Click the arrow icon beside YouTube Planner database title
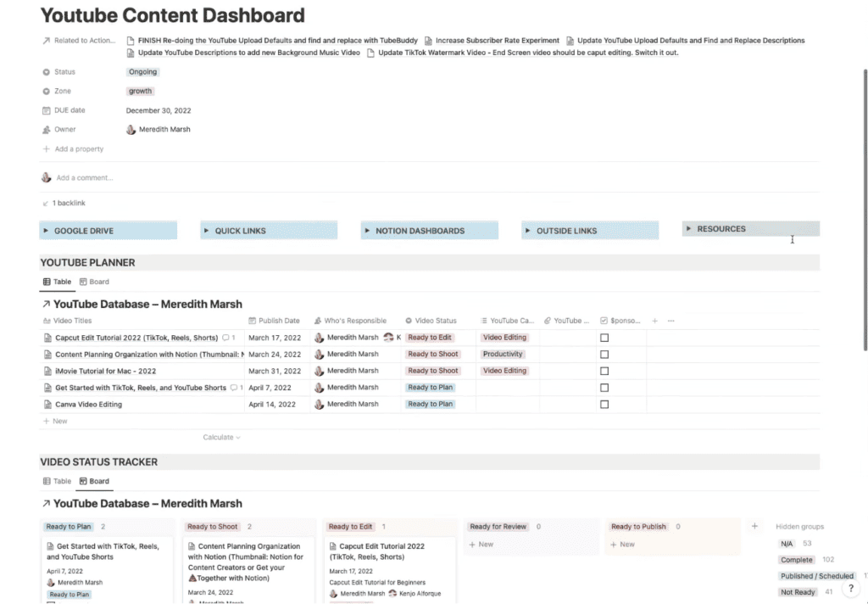 [46, 304]
